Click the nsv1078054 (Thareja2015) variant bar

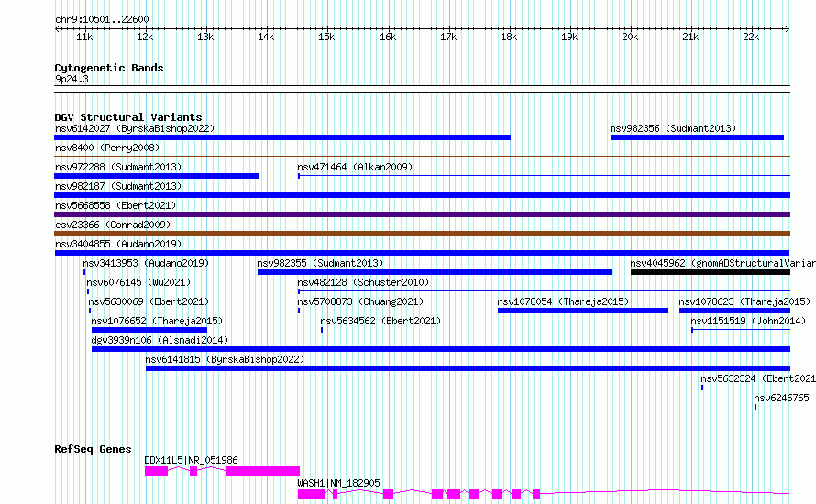(583, 311)
